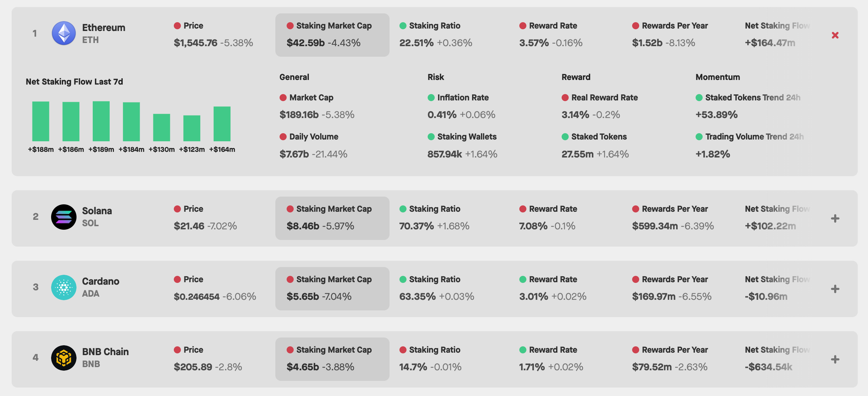Click the Solana logo icon
The width and height of the screenshot is (868, 396).
coord(64,217)
